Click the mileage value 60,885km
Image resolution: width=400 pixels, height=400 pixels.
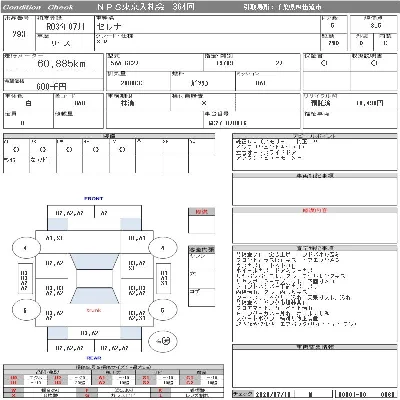[x=62, y=63]
